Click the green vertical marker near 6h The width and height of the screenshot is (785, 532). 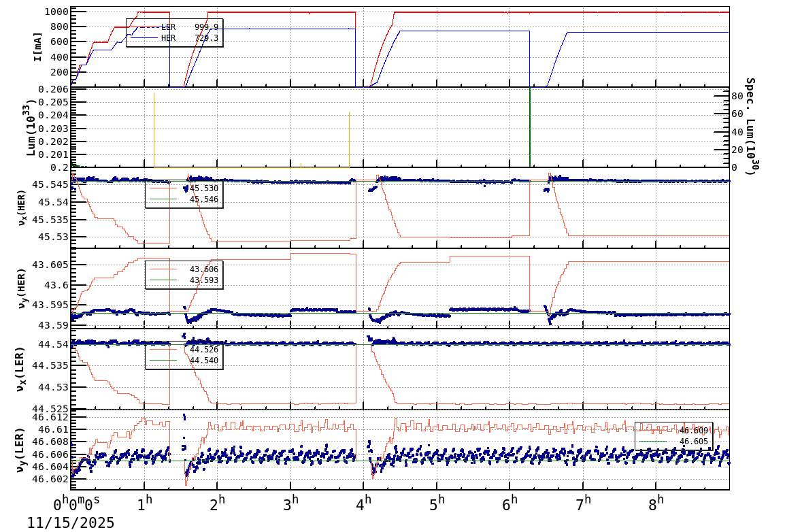[x=530, y=129]
